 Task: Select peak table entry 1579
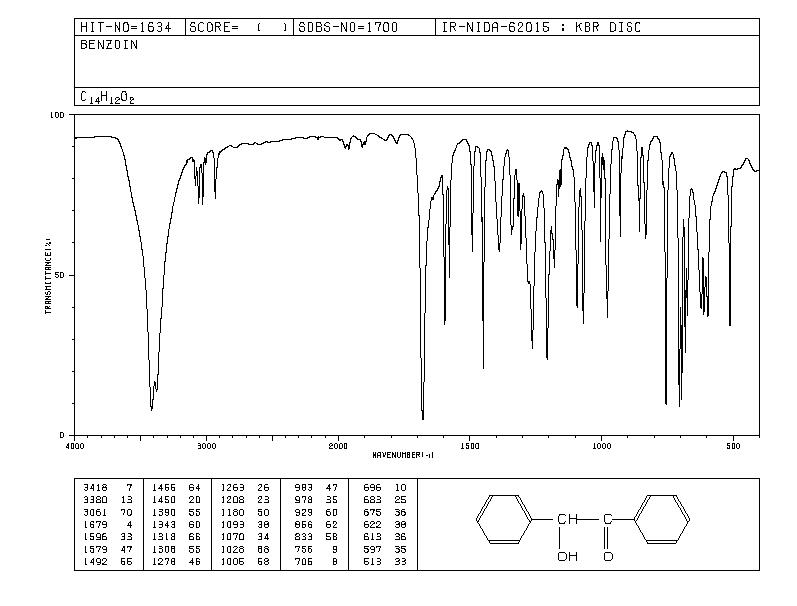pos(96,550)
